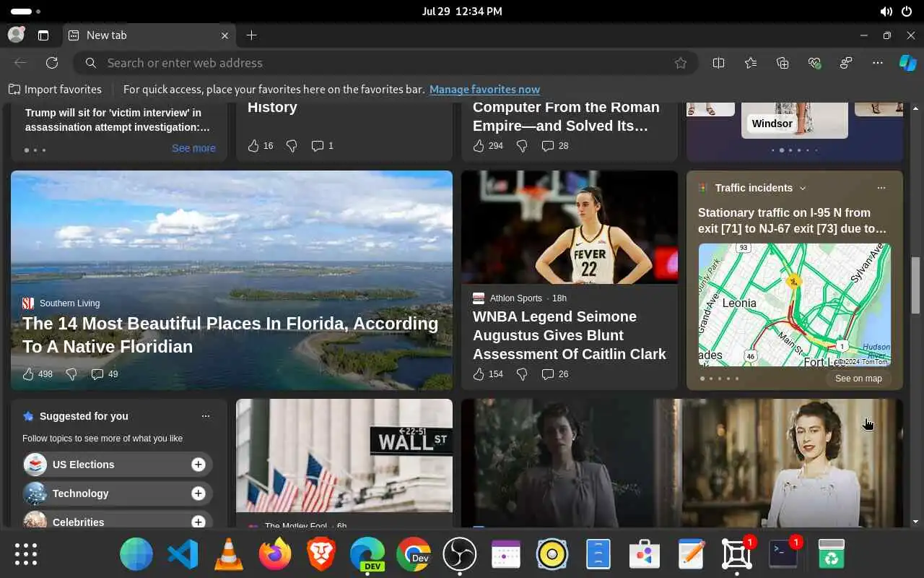This screenshot has width=924, height=578.
Task: Open the power menu in top bar
Action: click(907, 12)
